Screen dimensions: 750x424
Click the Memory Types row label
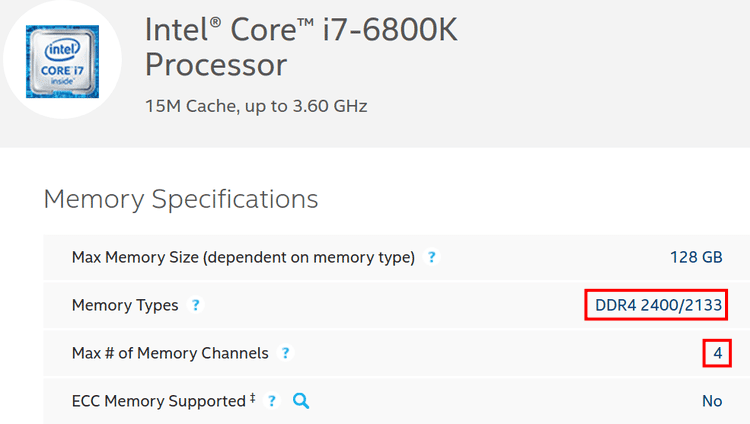(125, 305)
